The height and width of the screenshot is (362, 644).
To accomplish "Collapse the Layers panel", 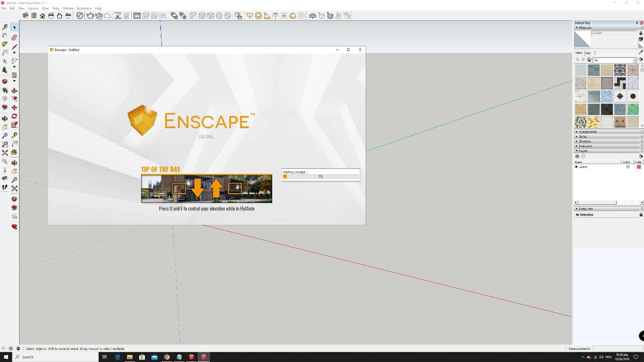I will coord(576,151).
